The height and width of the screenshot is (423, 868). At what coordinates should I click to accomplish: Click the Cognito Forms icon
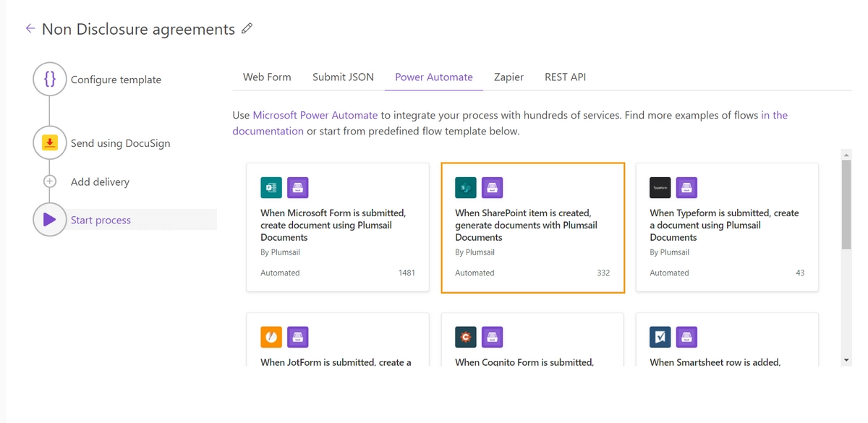[x=466, y=337]
